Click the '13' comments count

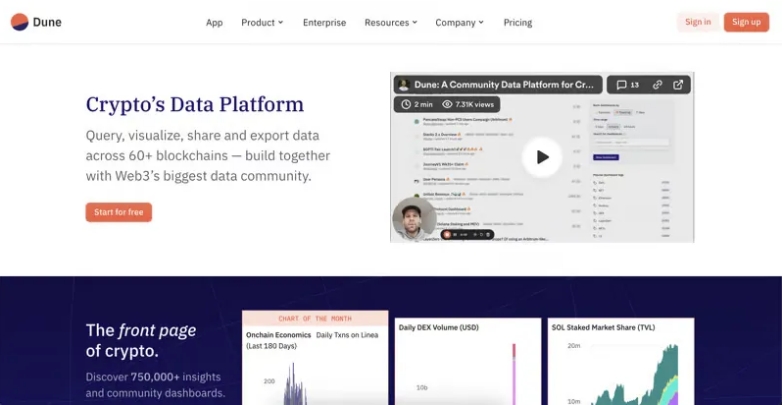coord(634,85)
